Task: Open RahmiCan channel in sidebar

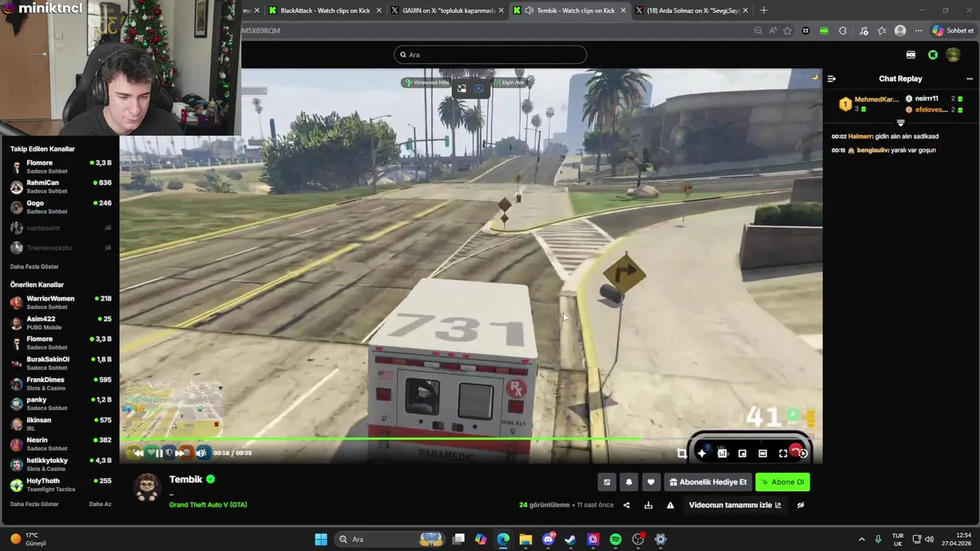Action: [x=60, y=187]
